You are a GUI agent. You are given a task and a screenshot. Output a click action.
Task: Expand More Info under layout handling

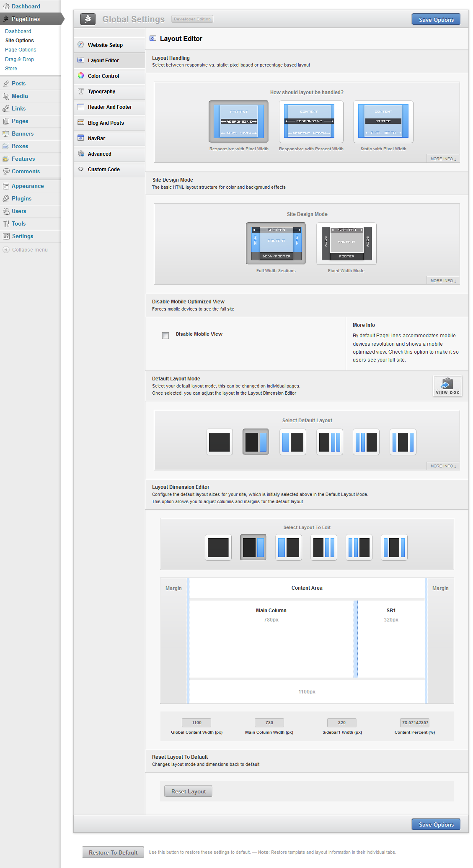(x=443, y=159)
